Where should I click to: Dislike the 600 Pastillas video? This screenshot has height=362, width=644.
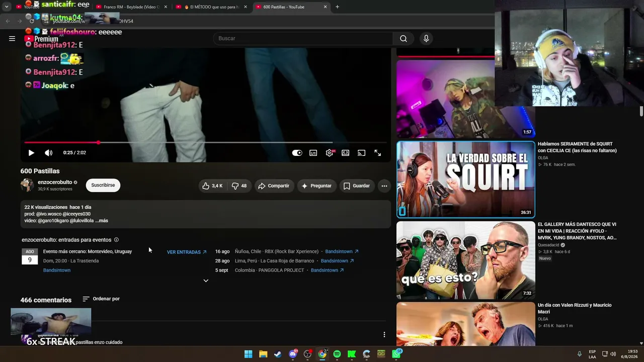click(239, 186)
